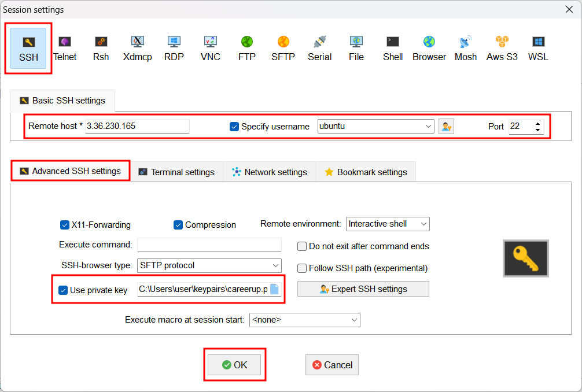Open the Bookmark settings tab
Image resolution: width=582 pixels, height=392 pixels.
coord(366,172)
